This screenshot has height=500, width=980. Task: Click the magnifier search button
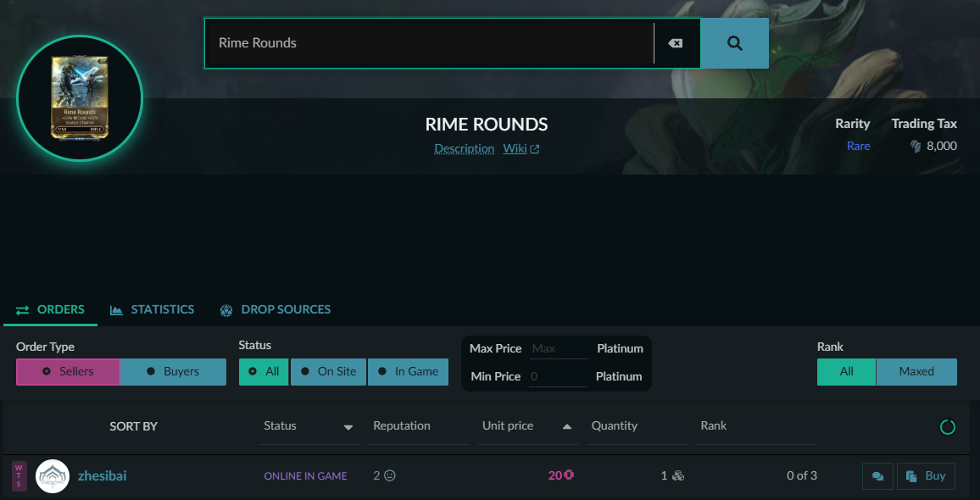coord(734,43)
